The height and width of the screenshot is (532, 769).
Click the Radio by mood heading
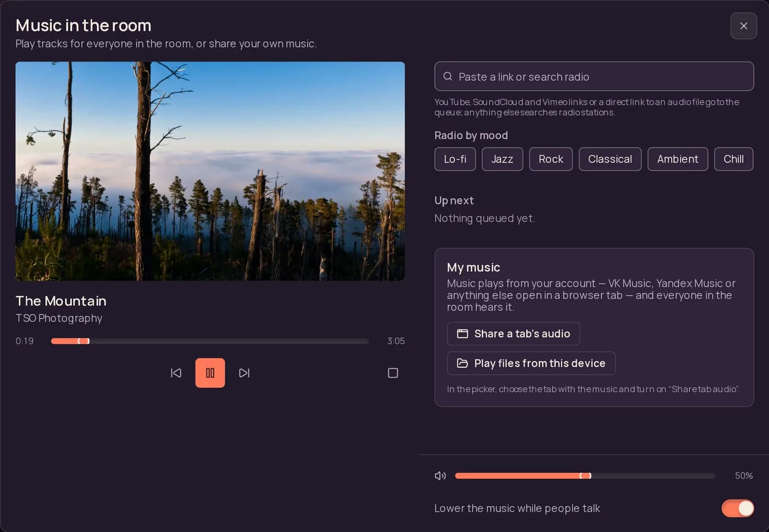tap(471, 136)
